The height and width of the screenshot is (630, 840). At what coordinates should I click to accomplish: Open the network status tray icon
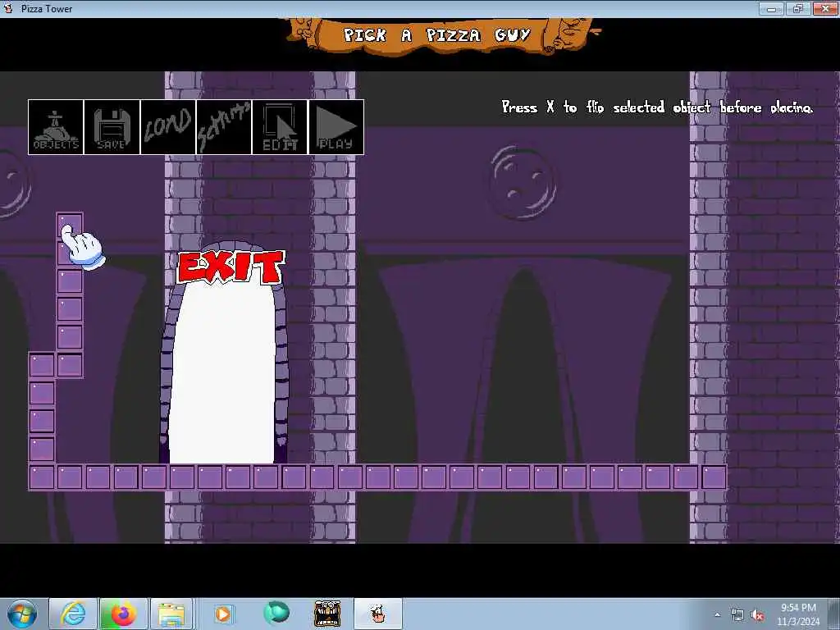pos(737,615)
